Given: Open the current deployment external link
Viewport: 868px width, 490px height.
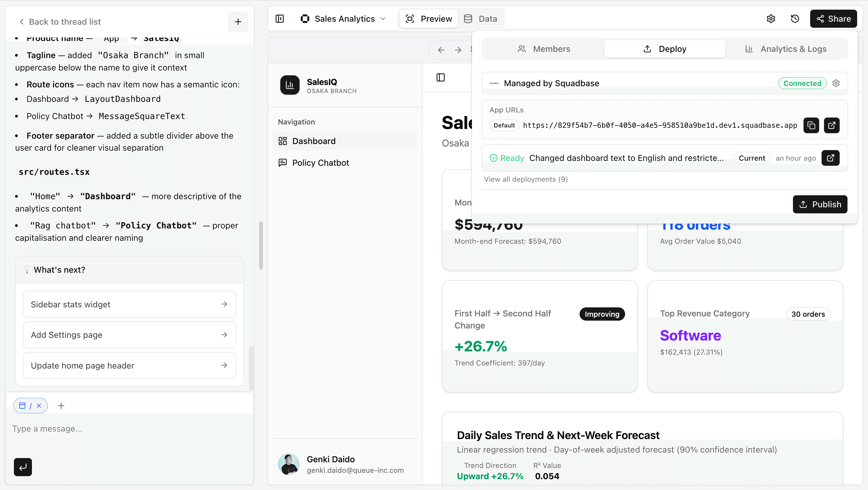Looking at the screenshot, I should (830, 158).
